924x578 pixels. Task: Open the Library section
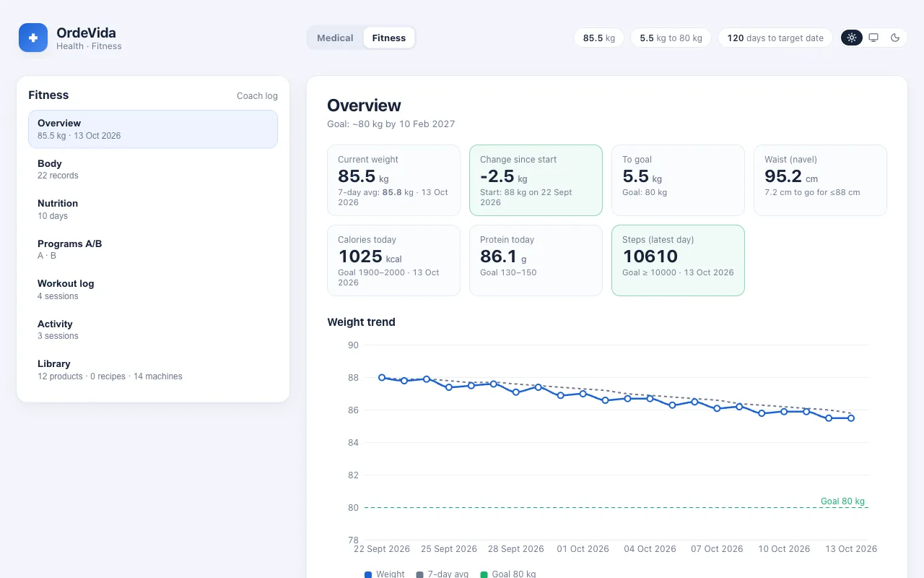click(x=153, y=370)
